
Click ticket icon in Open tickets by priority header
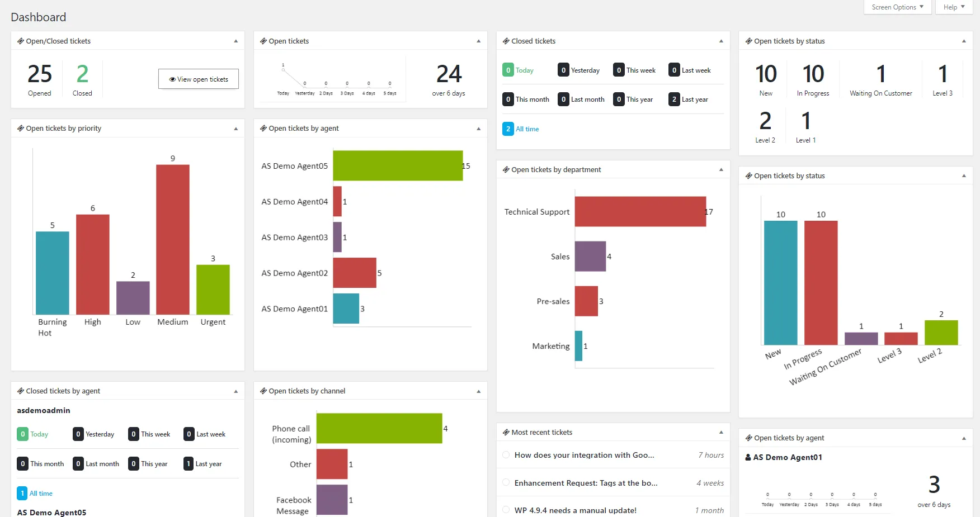(x=21, y=128)
